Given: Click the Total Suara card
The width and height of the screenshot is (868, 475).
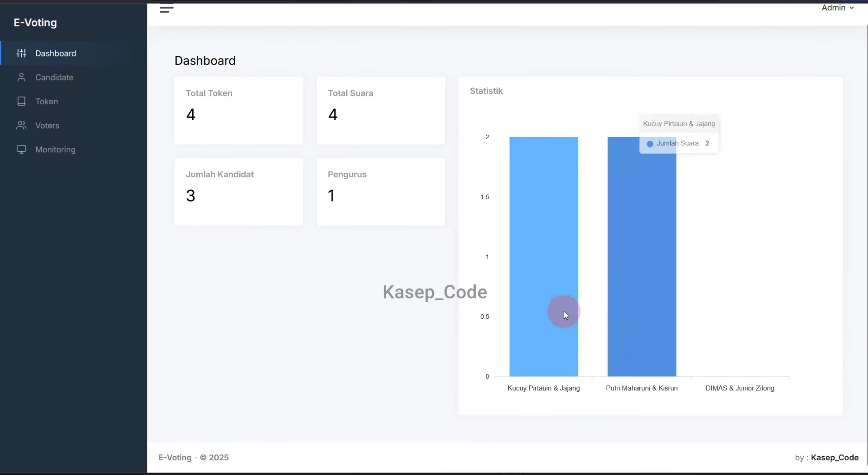Looking at the screenshot, I should click(x=381, y=110).
